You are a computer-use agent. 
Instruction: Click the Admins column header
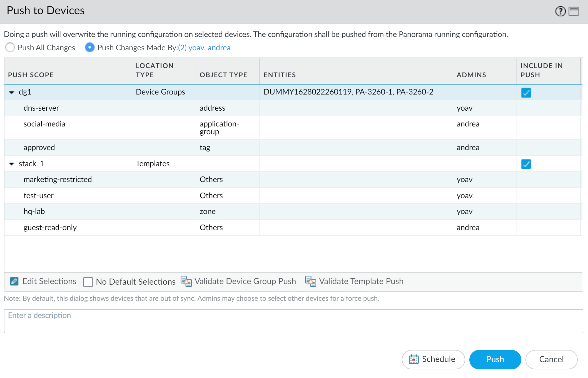tap(471, 75)
